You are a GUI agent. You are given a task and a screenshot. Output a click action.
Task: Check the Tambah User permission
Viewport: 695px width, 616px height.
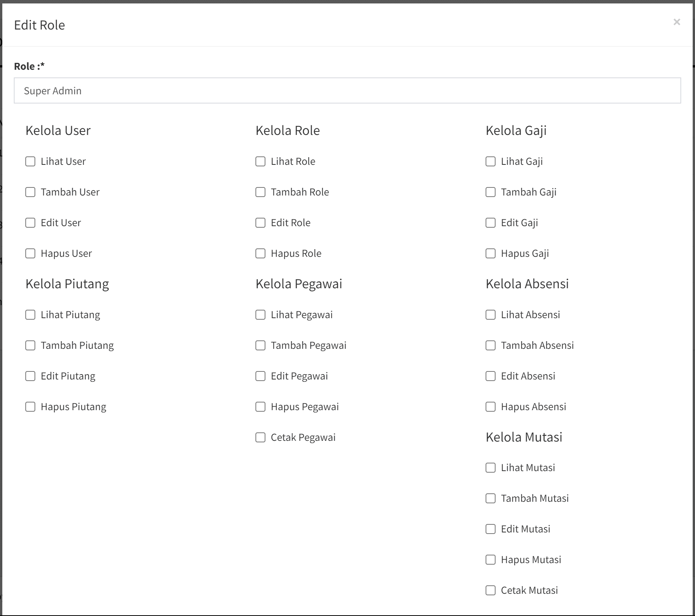pos(30,192)
